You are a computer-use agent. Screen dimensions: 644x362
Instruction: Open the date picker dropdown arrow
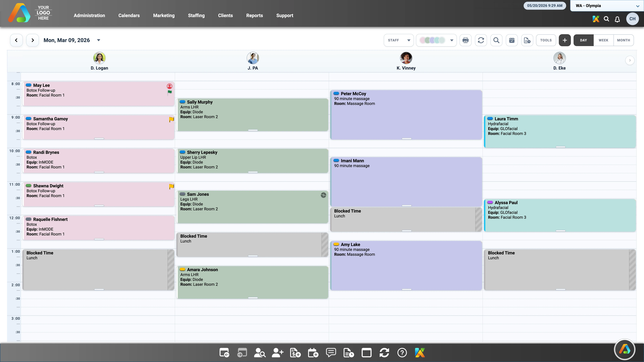pyautogui.click(x=99, y=40)
